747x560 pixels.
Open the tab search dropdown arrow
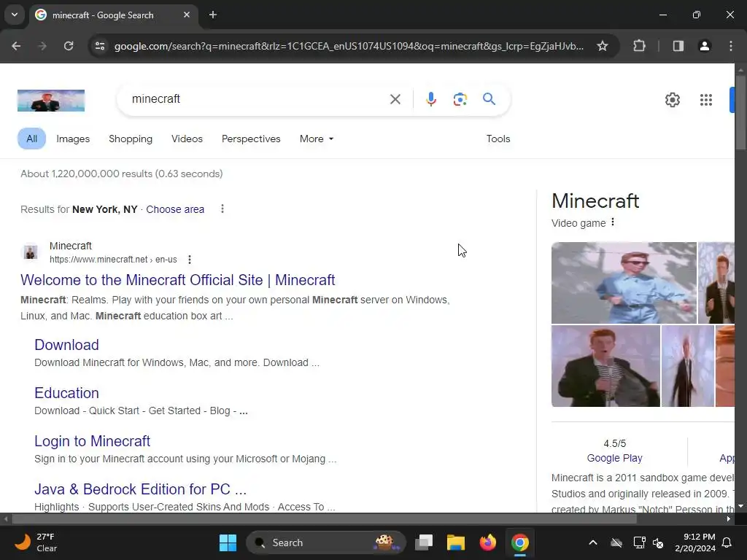pos(15,15)
